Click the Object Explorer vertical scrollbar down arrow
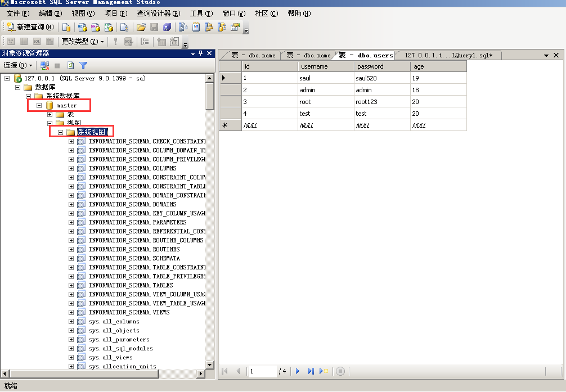The image size is (566, 392). click(x=210, y=364)
